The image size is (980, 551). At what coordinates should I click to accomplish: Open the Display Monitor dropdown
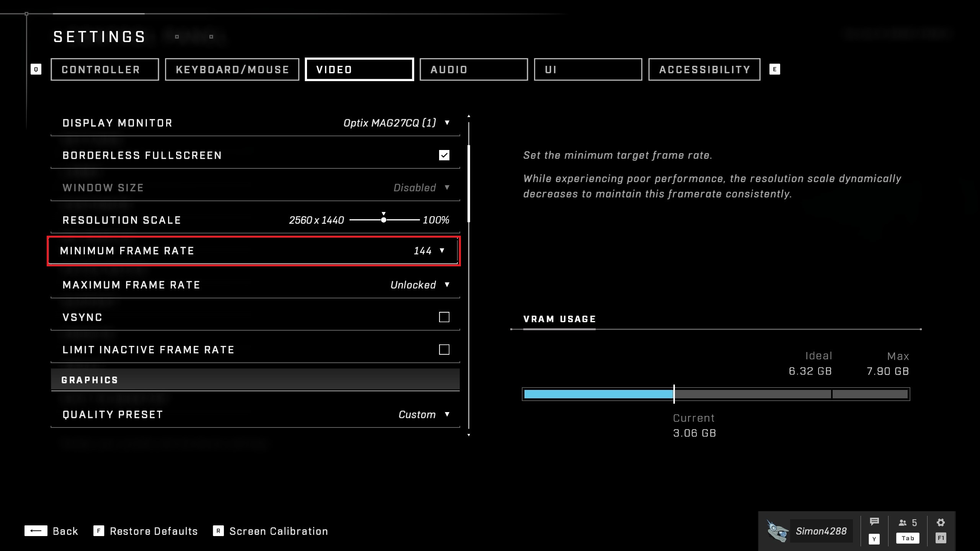coord(447,123)
